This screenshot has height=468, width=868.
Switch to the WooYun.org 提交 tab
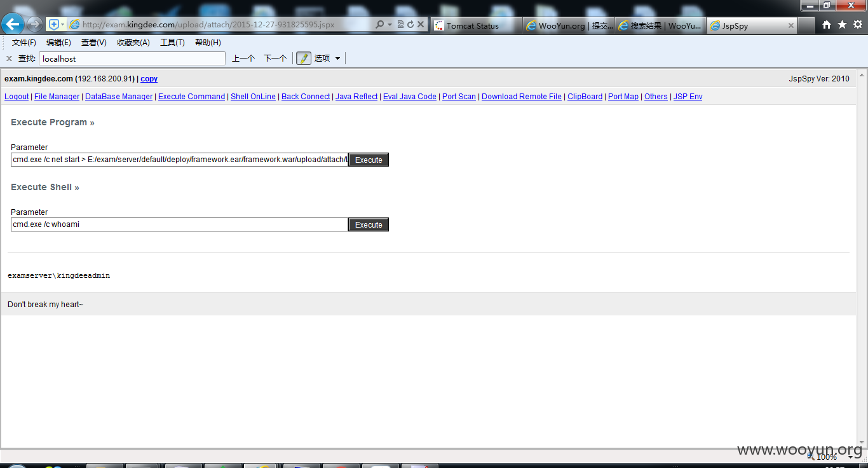[x=569, y=25]
